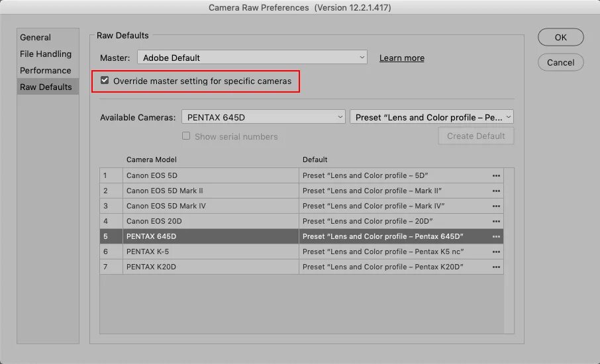Open the more options icon for Canon EOS 5D Mark II

click(x=496, y=191)
